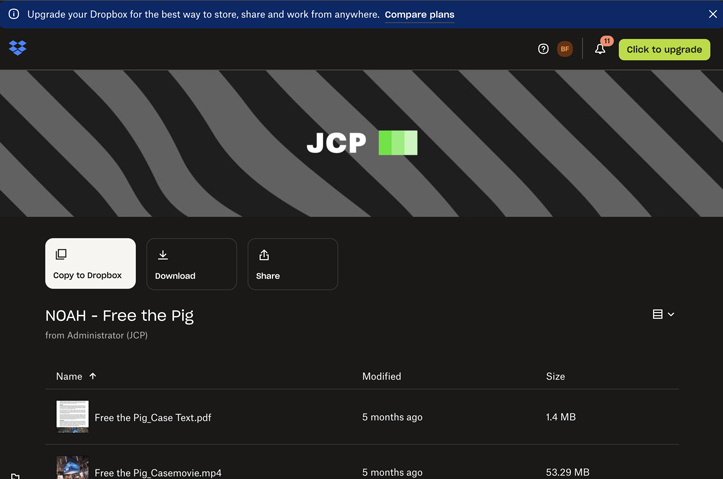The width and height of the screenshot is (723, 479).
Task: Click '5 months ago' in the Casemovie.mp4 row
Action: coord(392,473)
